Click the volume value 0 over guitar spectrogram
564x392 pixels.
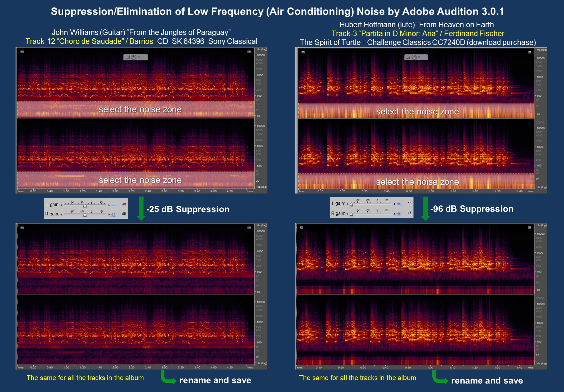click(139, 57)
